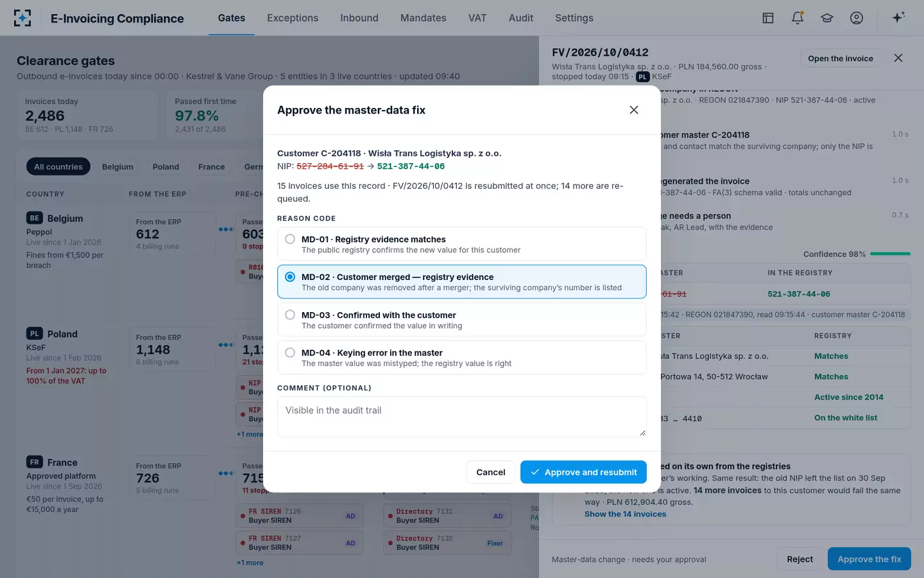Filter by All countries chip
The height and width of the screenshot is (578, 924).
pyautogui.click(x=58, y=167)
